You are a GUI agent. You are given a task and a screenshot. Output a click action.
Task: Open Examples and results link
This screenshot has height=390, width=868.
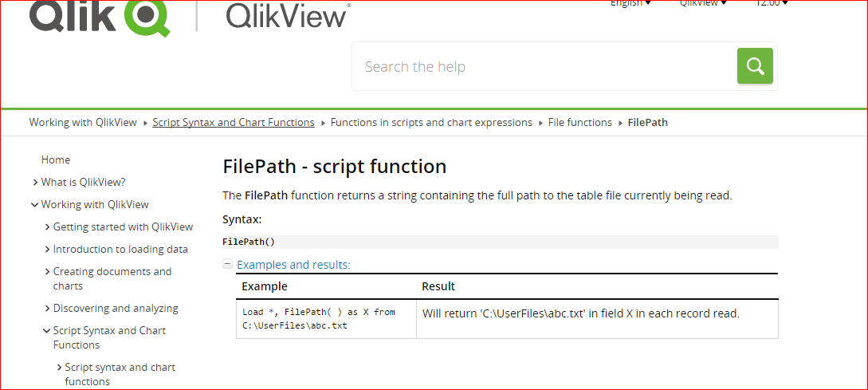[293, 265]
